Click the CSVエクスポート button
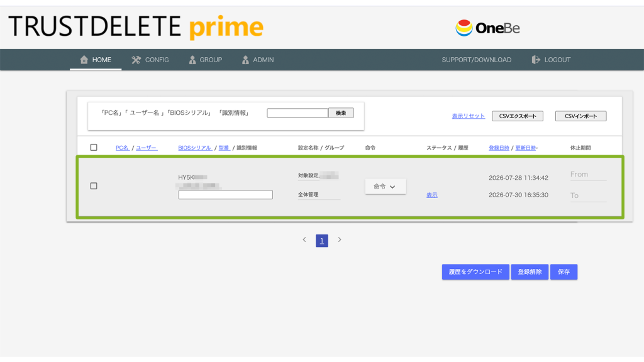Viewport: 644px width, 362px height. coord(518,116)
